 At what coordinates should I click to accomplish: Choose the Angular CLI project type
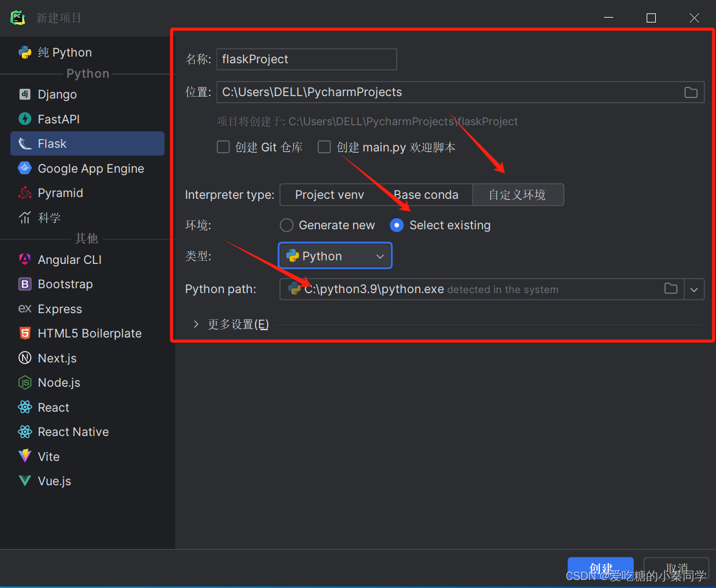(87, 259)
